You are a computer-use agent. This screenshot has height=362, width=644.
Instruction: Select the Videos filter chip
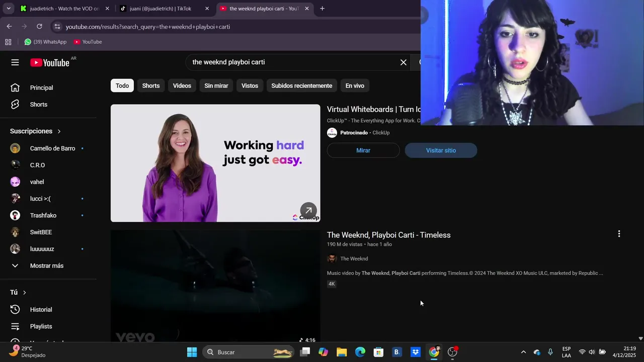(x=182, y=85)
